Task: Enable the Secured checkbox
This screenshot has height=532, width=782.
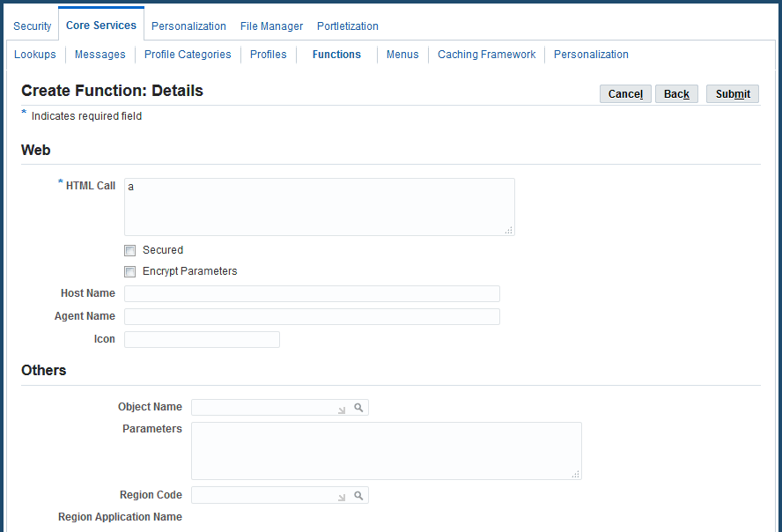Action: click(129, 250)
